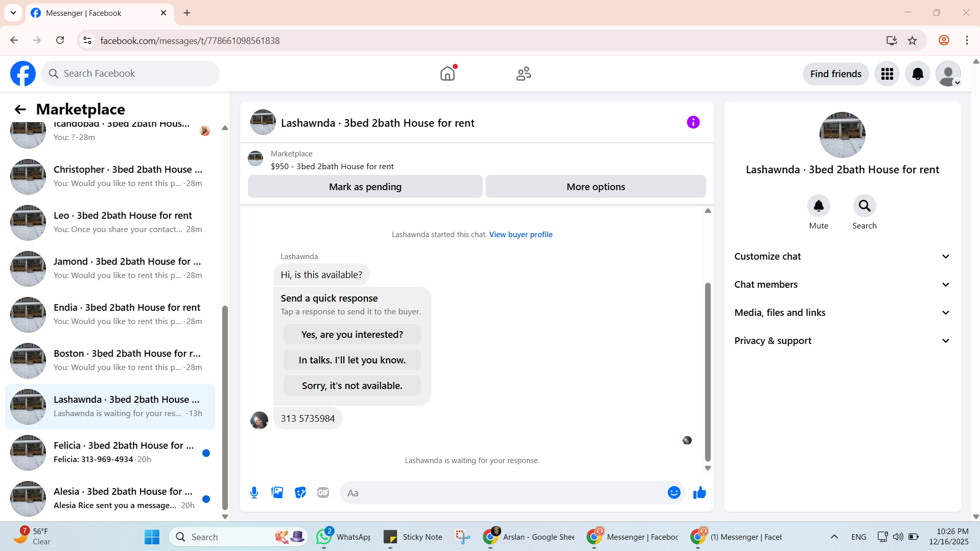Image resolution: width=980 pixels, height=551 pixels.
Task: Click the Find friends button
Action: [836, 74]
